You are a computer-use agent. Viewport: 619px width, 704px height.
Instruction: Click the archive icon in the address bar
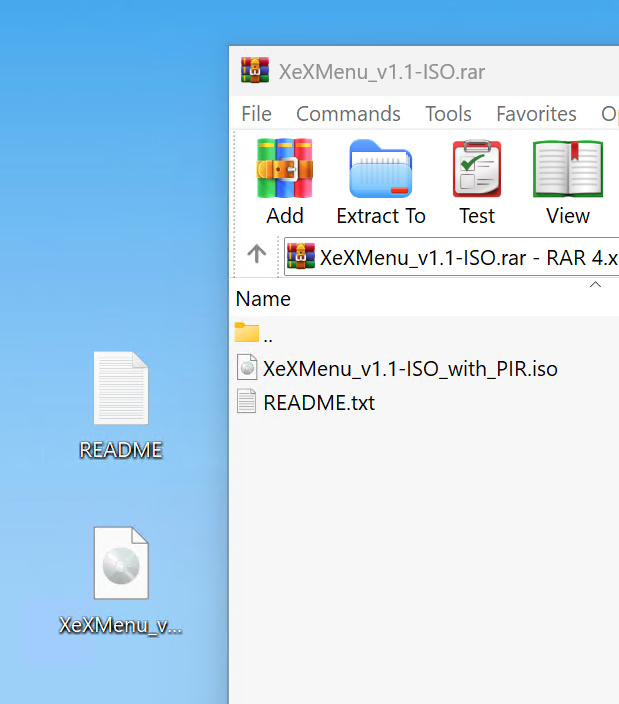click(x=301, y=256)
